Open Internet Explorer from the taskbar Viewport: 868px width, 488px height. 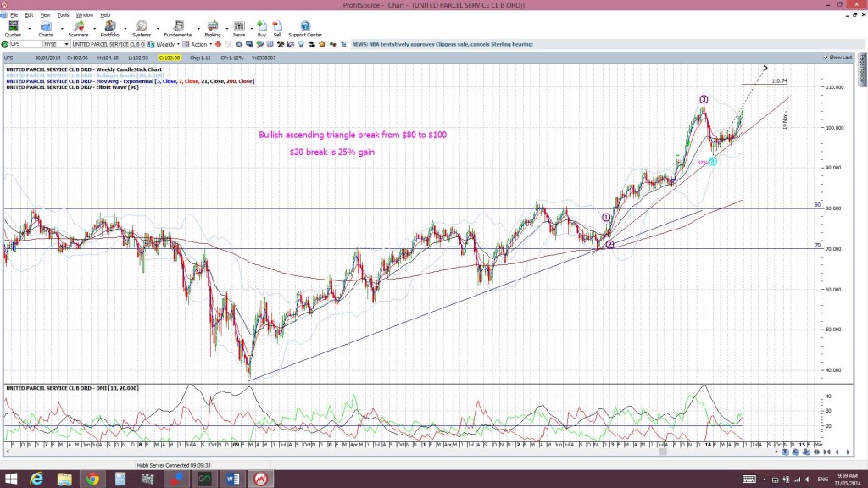[36, 479]
